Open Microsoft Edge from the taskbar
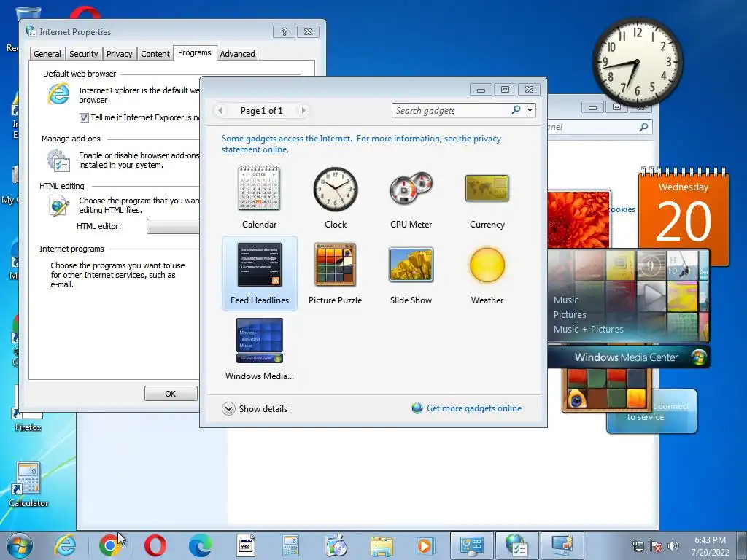The height and width of the screenshot is (560, 747). click(x=200, y=545)
